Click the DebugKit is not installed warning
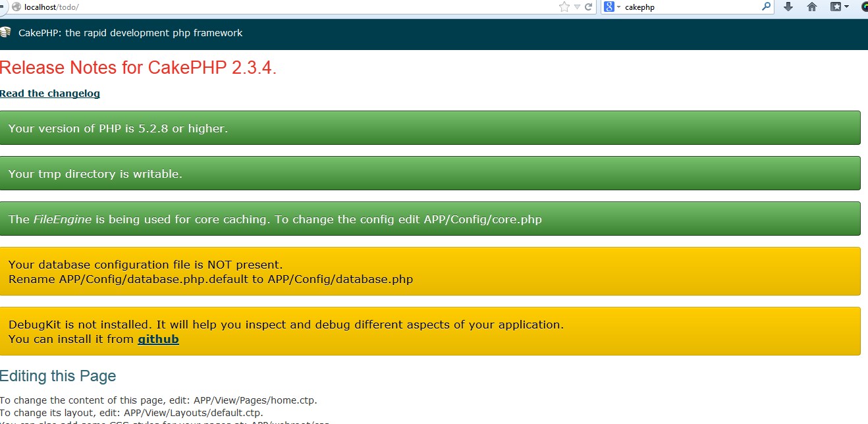This screenshot has height=424, width=868. coord(430,331)
